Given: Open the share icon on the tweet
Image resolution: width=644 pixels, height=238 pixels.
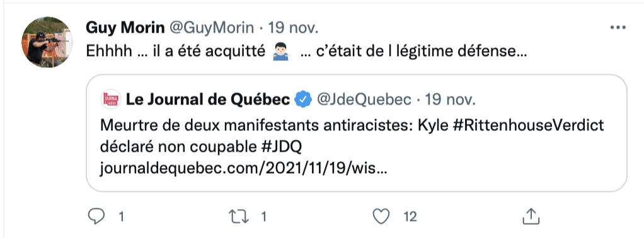Looking at the screenshot, I should coord(530,216).
